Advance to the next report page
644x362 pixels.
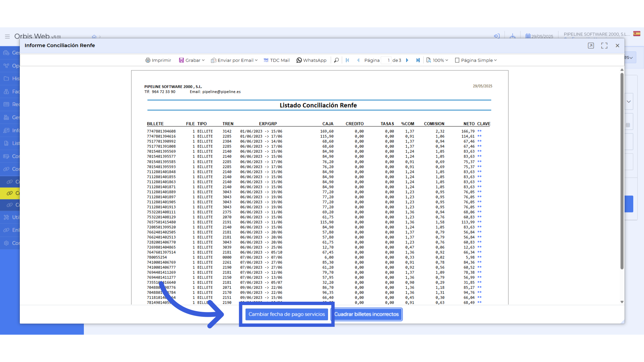[x=407, y=60]
